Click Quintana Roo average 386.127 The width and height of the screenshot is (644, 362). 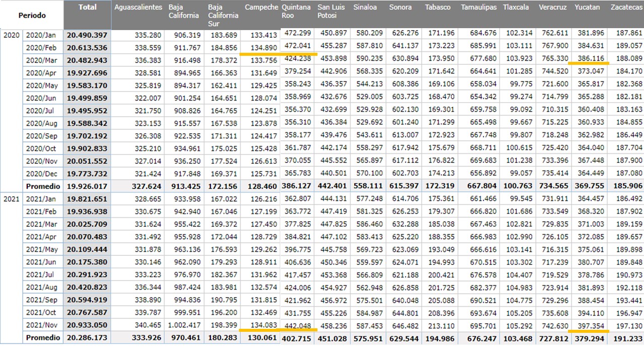[x=297, y=186]
